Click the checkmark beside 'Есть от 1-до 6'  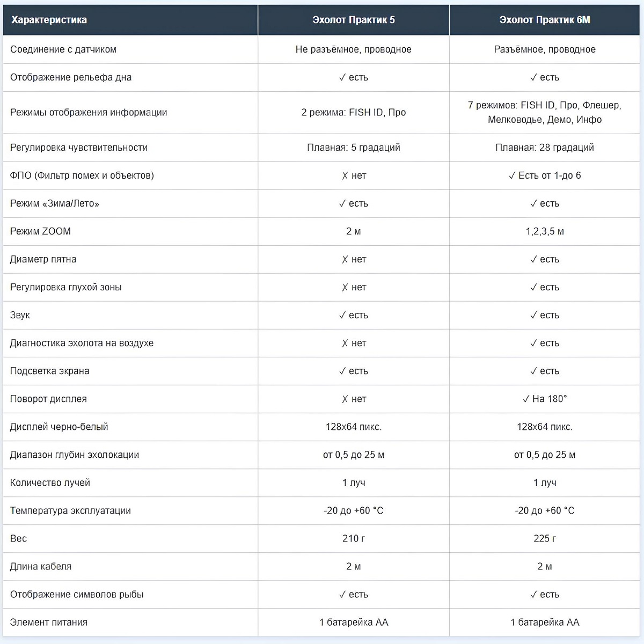(512, 175)
